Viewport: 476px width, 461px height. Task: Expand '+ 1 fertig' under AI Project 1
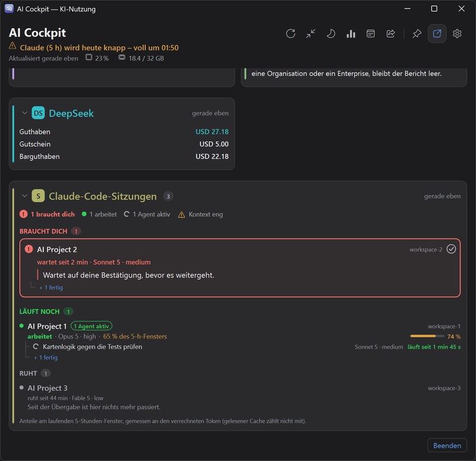pyautogui.click(x=46, y=358)
